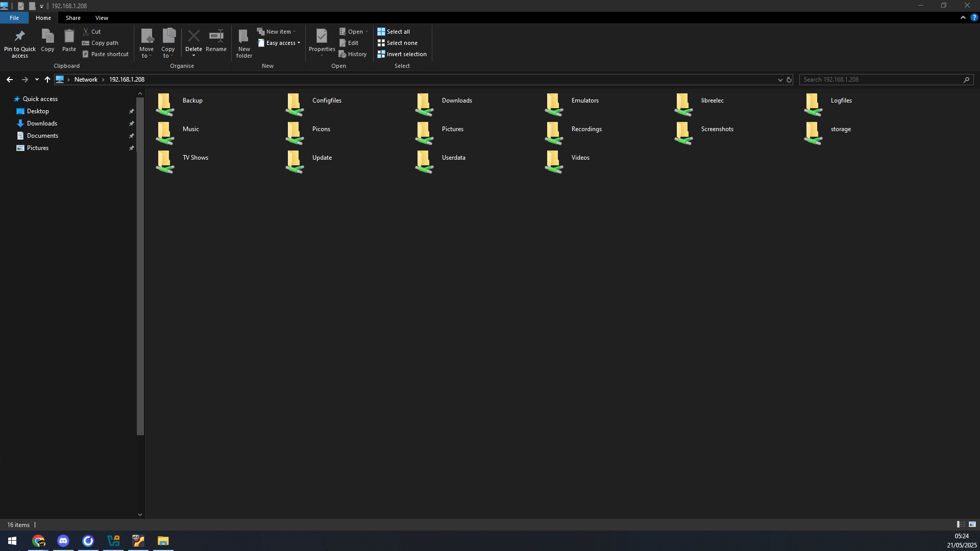Click the New folder ribbon icon
Screen dimensions: 980x551
click(244, 36)
